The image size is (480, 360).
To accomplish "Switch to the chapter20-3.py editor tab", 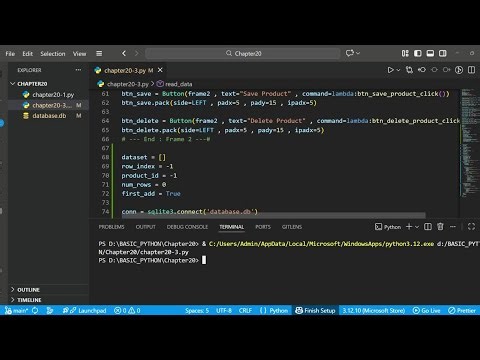I will coord(125,70).
